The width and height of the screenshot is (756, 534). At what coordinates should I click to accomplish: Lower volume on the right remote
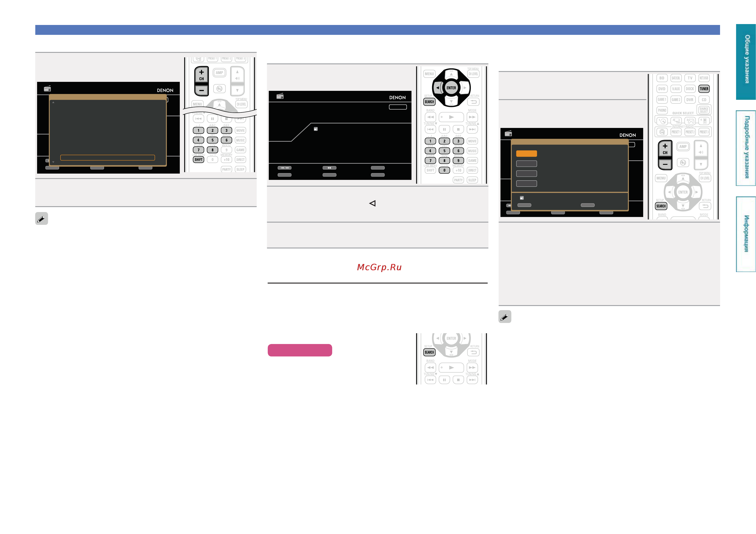pyautogui.click(x=701, y=164)
